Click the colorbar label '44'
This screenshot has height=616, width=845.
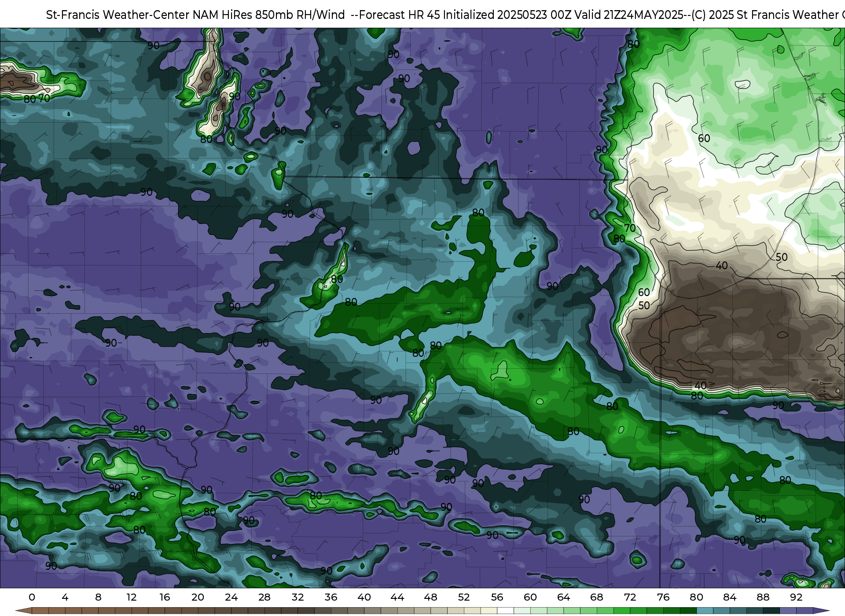[x=397, y=597]
